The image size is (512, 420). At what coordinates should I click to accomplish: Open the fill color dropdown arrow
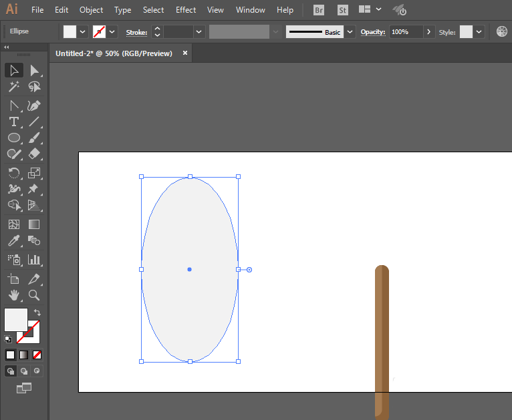(x=83, y=32)
